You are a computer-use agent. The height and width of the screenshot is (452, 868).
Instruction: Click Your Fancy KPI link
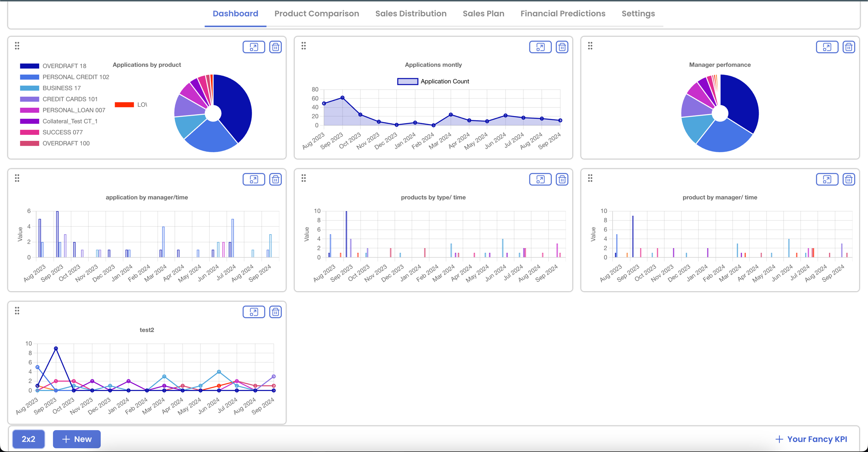811,439
